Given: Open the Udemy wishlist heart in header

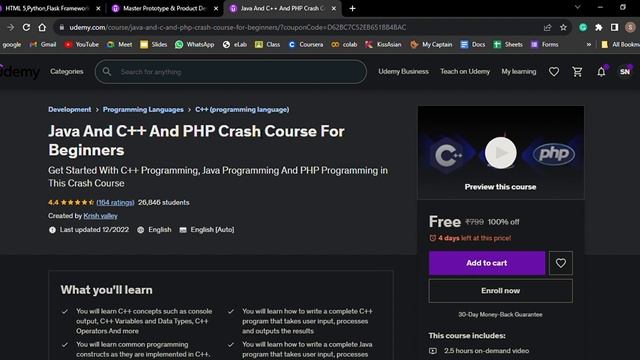Looking at the screenshot, I should [554, 72].
